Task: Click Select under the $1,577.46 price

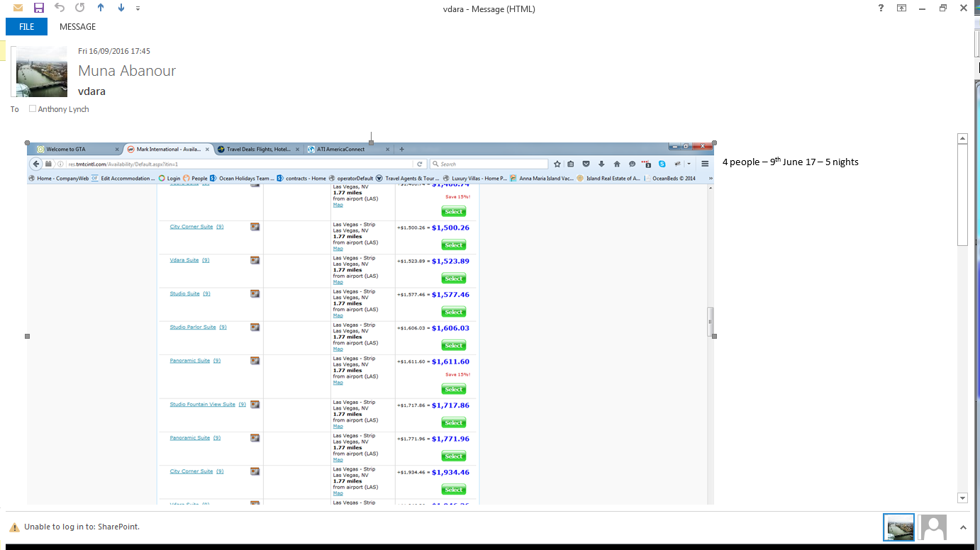Action: [x=454, y=312]
